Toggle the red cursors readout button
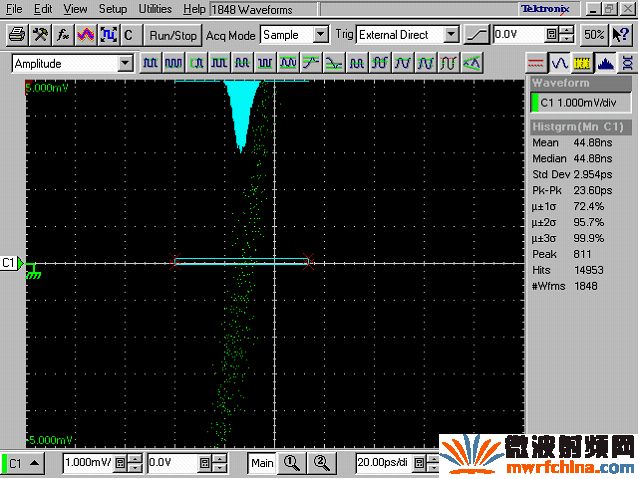 (535, 63)
